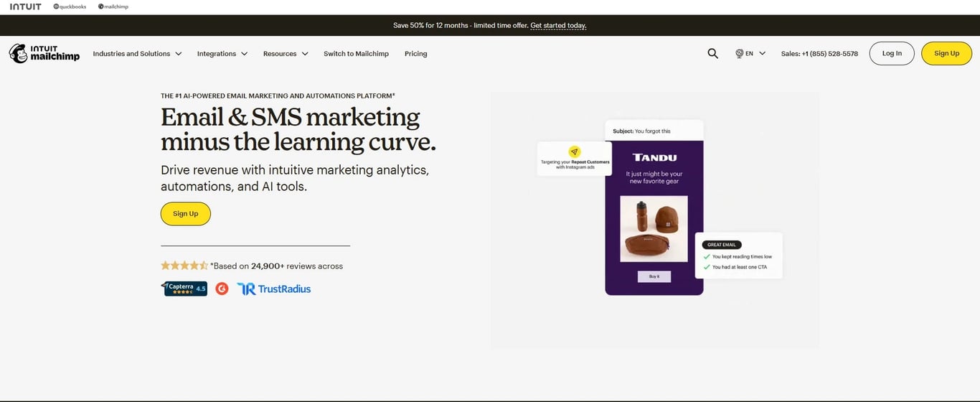Click the red G2 logo
Screen dimensions: 980x402
(222, 289)
